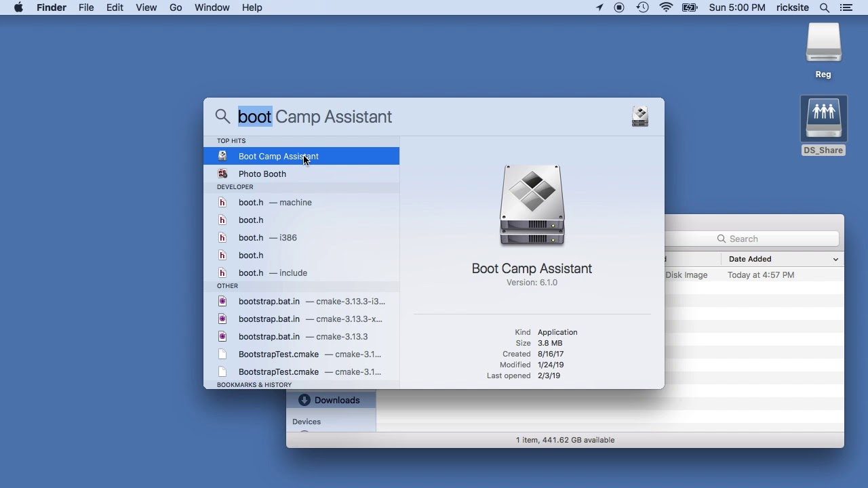Click Boot Camp icon at right of search bar
This screenshot has height=488, width=868.
pyautogui.click(x=640, y=116)
